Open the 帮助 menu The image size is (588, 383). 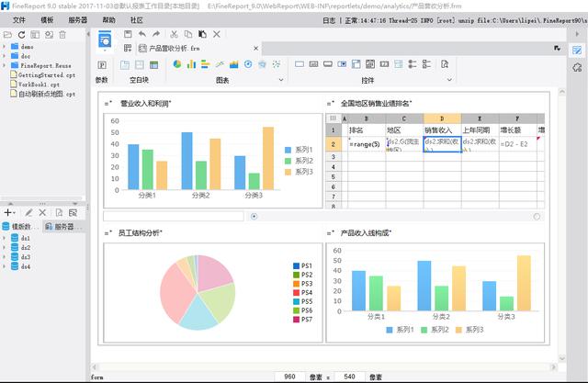click(109, 20)
